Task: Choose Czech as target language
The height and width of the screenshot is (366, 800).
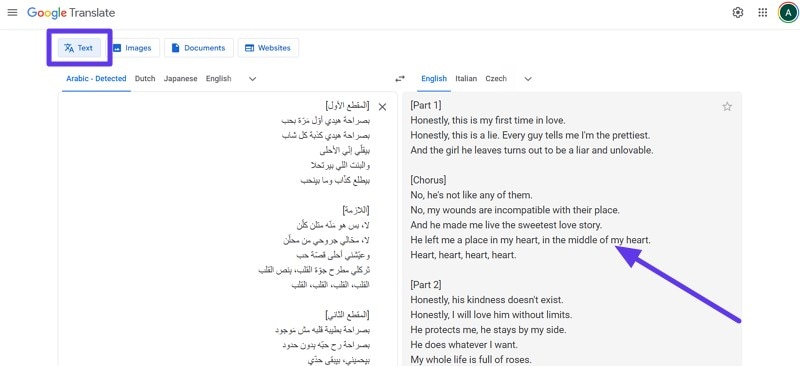Action: (496, 79)
